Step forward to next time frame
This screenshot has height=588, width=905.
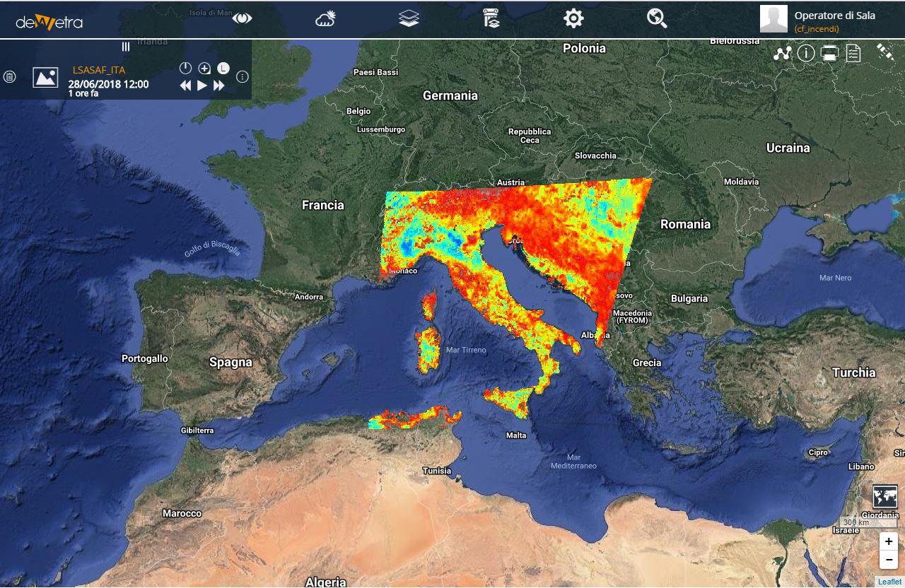click(219, 86)
